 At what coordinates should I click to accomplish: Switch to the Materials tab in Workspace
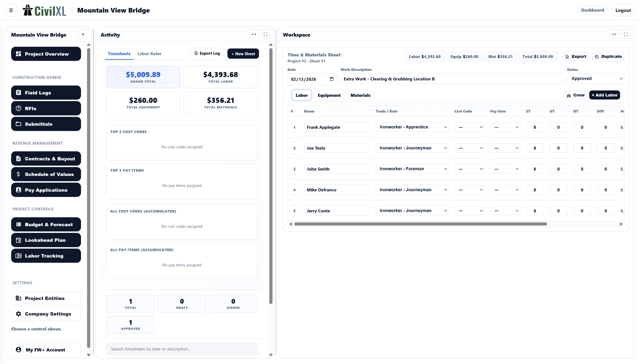click(x=360, y=95)
